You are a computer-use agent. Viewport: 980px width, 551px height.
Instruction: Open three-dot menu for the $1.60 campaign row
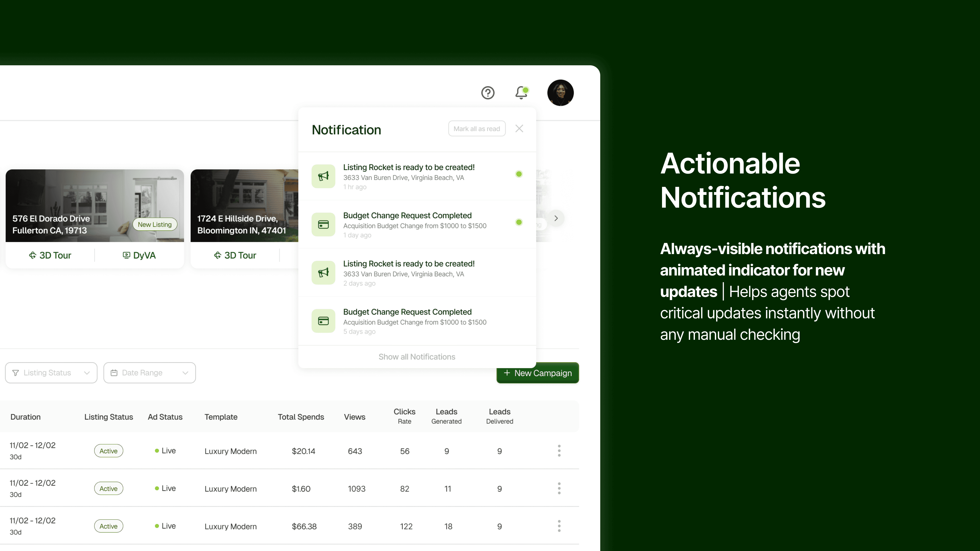[x=559, y=488]
